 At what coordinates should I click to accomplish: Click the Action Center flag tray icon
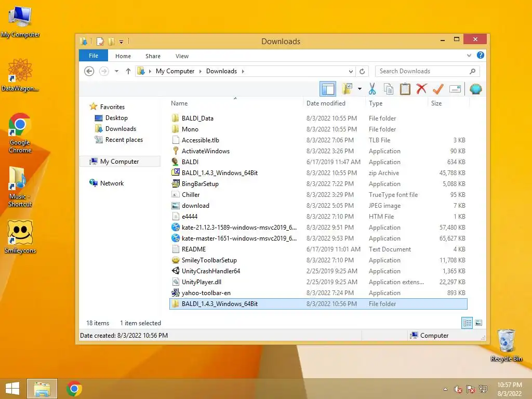pyautogui.click(x=471, y=389)
